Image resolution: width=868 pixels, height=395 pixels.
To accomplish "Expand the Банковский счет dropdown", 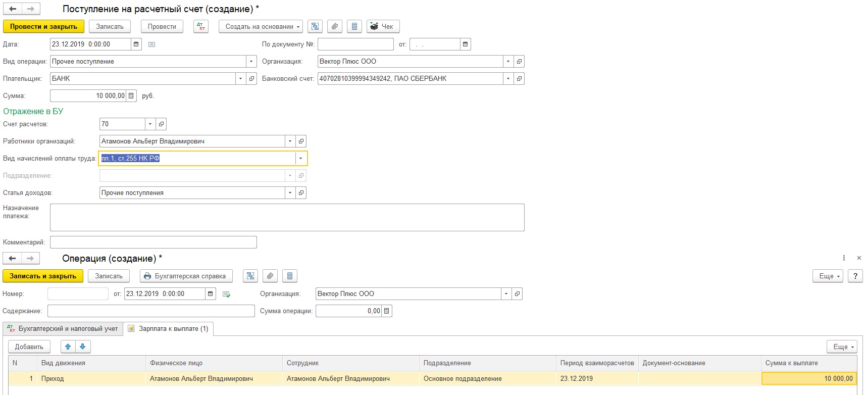I will [x=508, y=78].
